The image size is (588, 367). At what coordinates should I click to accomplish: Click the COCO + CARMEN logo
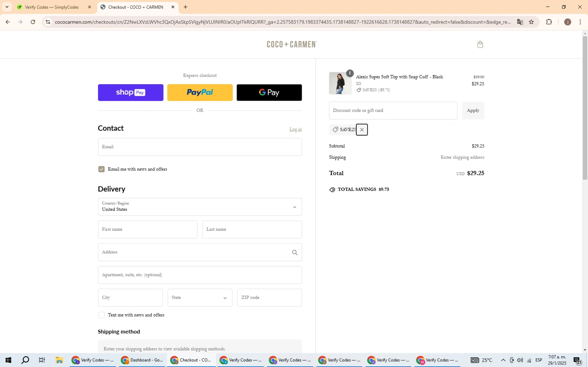(x=292, y=44)
